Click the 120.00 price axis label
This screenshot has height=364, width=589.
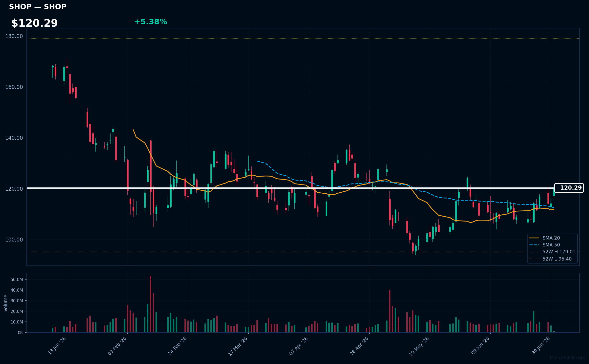click(14, 189)
